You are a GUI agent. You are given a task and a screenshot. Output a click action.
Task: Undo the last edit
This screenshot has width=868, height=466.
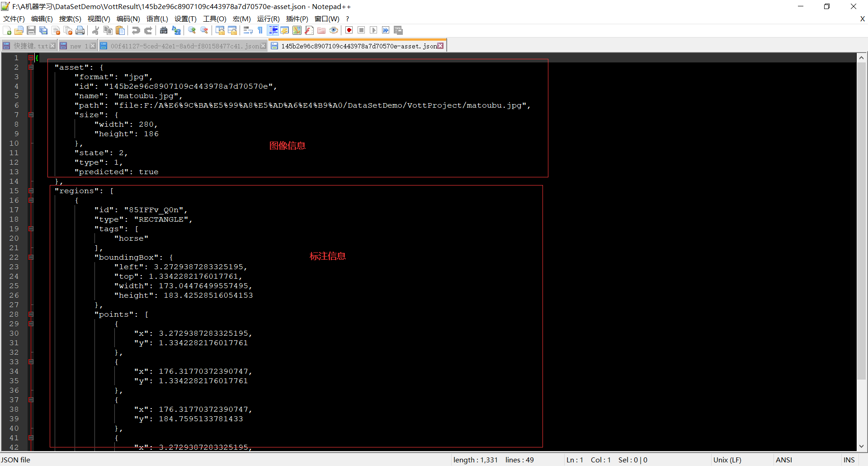tap(135, 30)
